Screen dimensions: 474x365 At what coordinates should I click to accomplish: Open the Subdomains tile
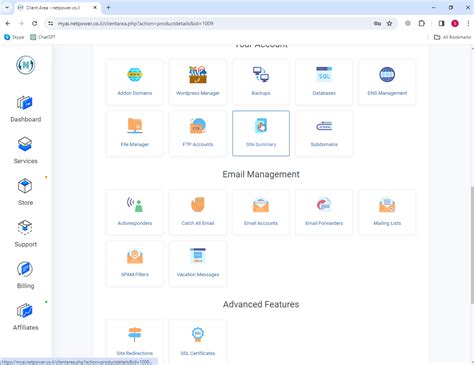(x=324, y=133)
